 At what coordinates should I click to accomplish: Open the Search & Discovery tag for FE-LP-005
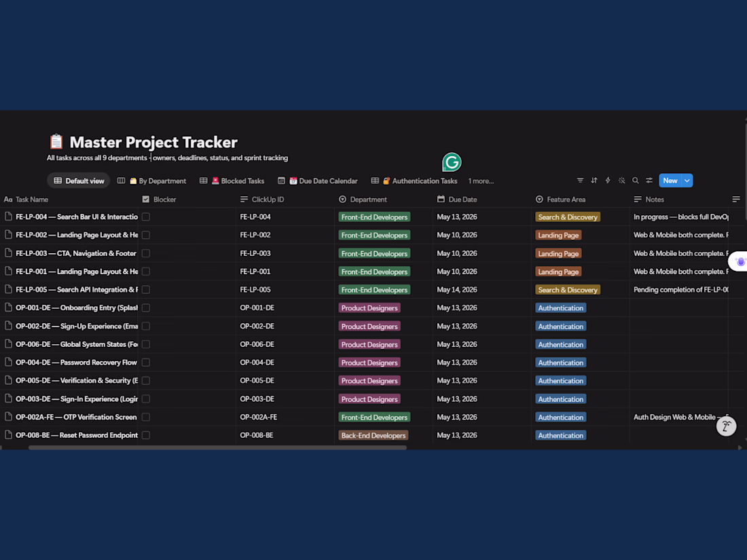[568, 290]
